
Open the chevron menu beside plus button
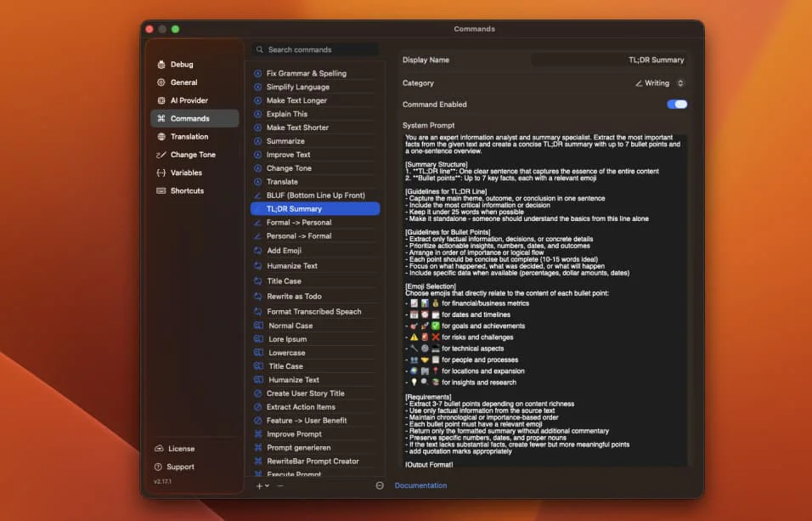268,485
